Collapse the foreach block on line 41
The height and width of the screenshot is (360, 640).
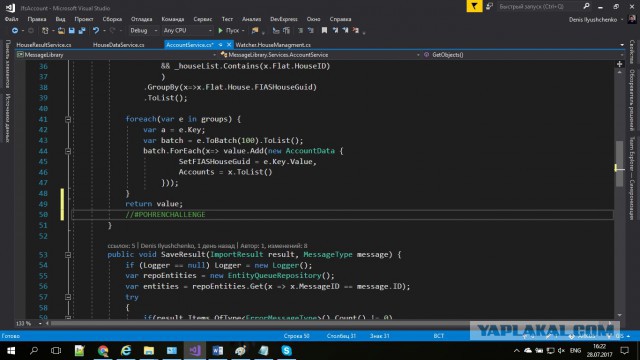coord(68,120)
